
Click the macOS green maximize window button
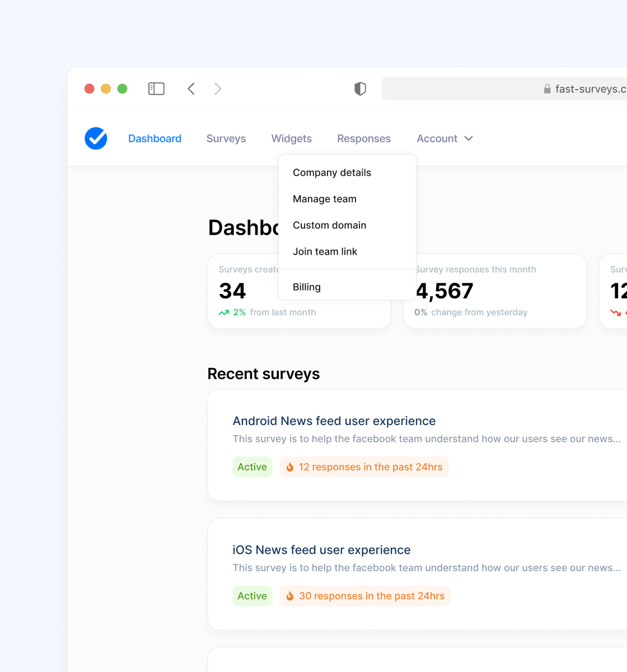point(122,88)
